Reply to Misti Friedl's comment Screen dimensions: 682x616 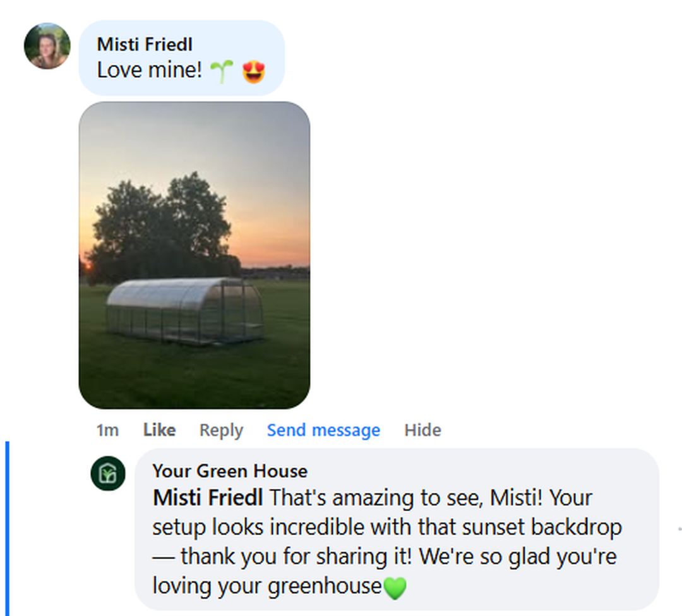coord(221,430)
